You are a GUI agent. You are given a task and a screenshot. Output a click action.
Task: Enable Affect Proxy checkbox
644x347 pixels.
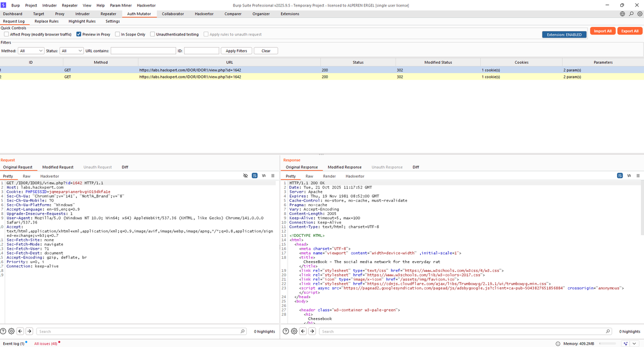click(x=6, y=34)
